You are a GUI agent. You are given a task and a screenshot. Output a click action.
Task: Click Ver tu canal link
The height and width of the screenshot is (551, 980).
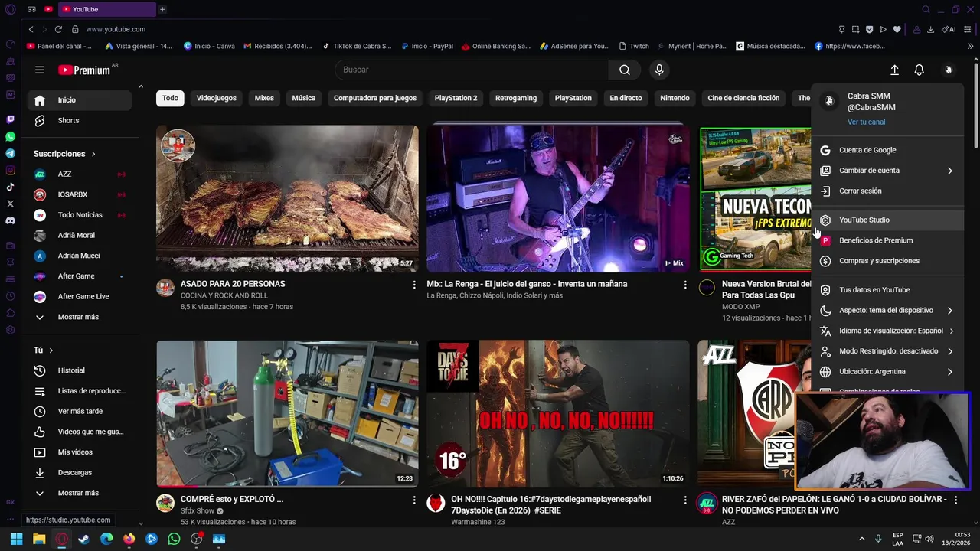866,122
